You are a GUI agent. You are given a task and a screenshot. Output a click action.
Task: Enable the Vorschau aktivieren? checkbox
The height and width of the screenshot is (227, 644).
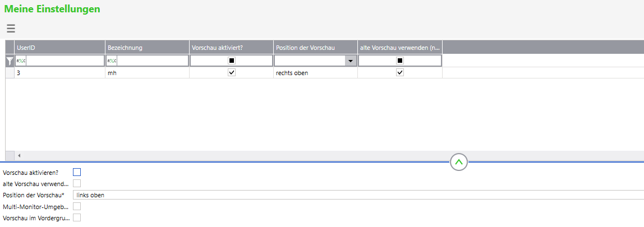pos(77,172)
